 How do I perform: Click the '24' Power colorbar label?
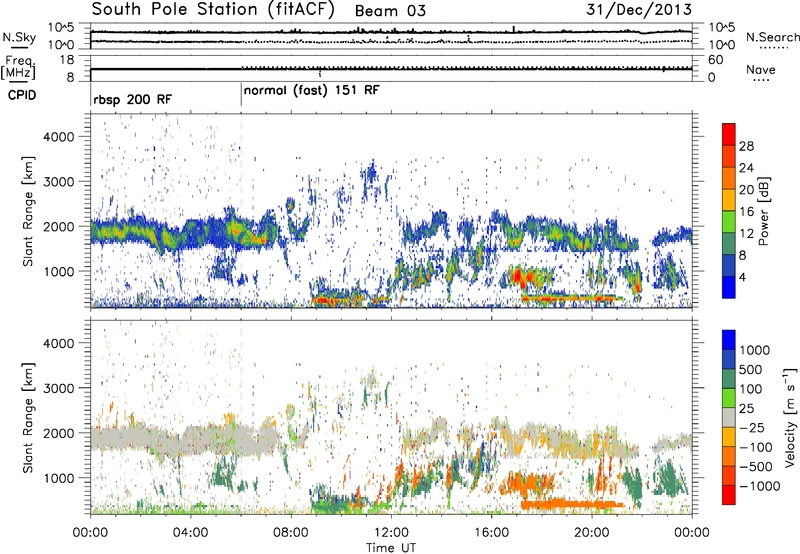[x=746, y=168]
